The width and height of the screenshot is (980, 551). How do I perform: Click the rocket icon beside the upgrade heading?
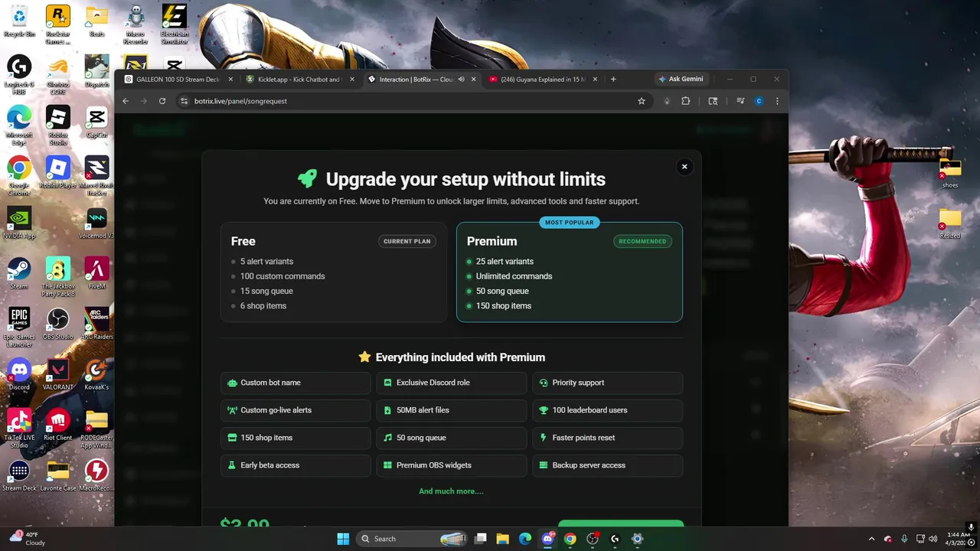pyautogui.click(x=307, y=179)
